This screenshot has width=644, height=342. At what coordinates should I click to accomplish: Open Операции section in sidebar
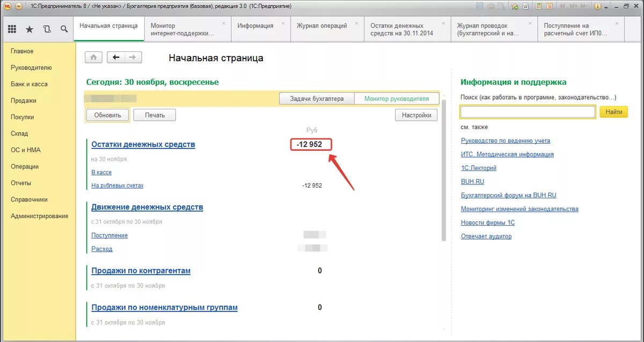25,167
